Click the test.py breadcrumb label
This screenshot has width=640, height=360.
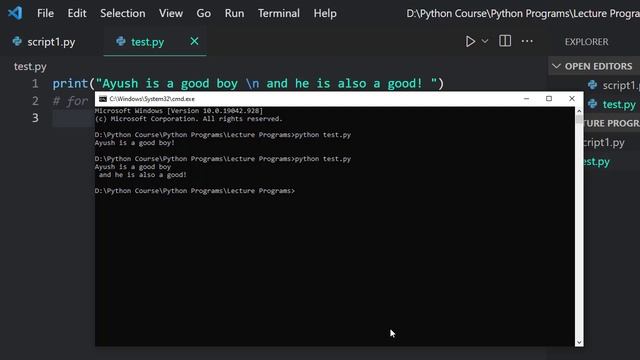30,67
